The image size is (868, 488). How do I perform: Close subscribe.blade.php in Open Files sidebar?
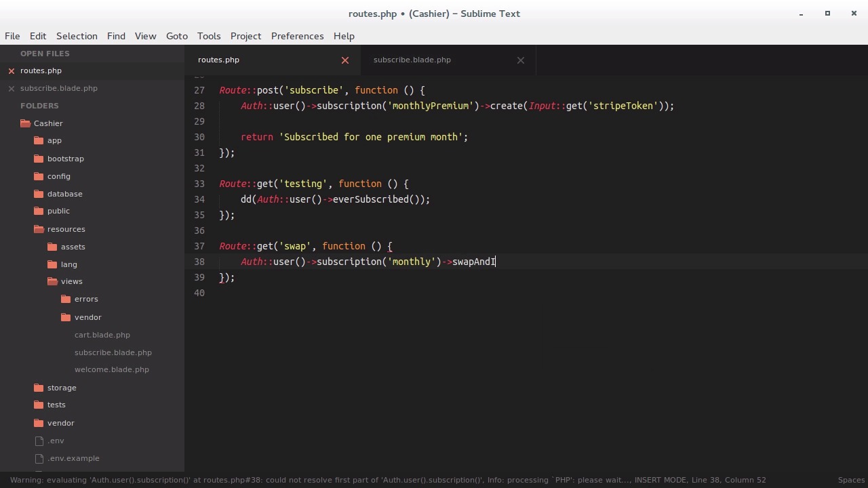[x=12, y=88]
